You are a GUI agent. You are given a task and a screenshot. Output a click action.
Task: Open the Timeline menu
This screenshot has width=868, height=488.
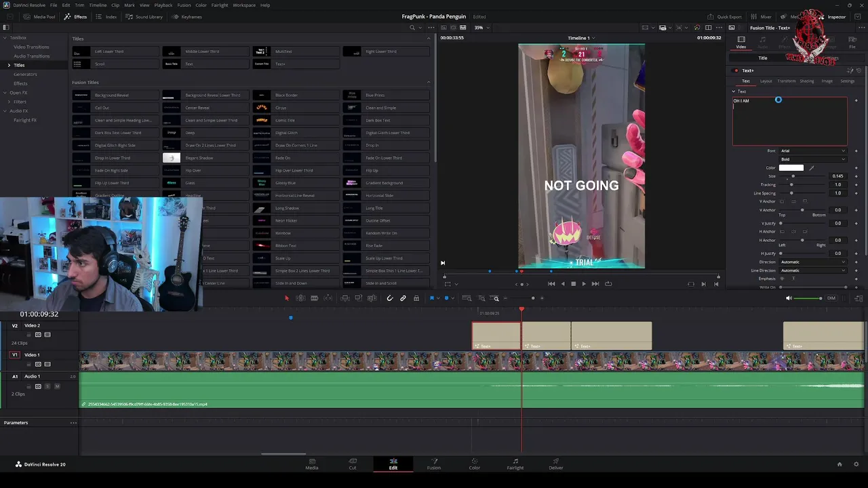[98, 5]
